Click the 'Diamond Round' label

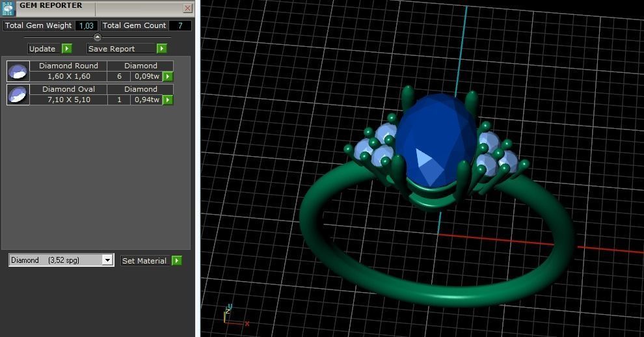(68, 66)
